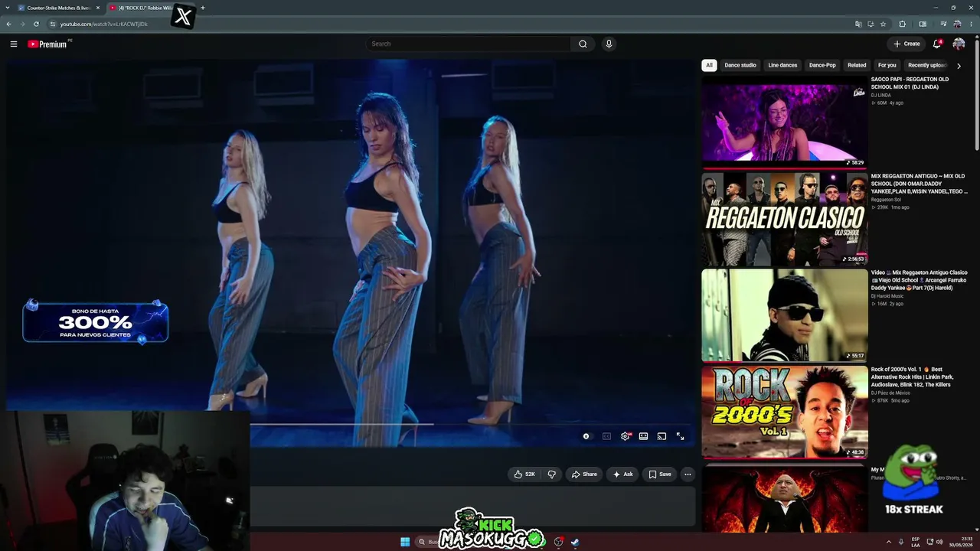Open the YouTube account avatar menu
The height and width of the screenshot is (551, 980).
point(959,44)
